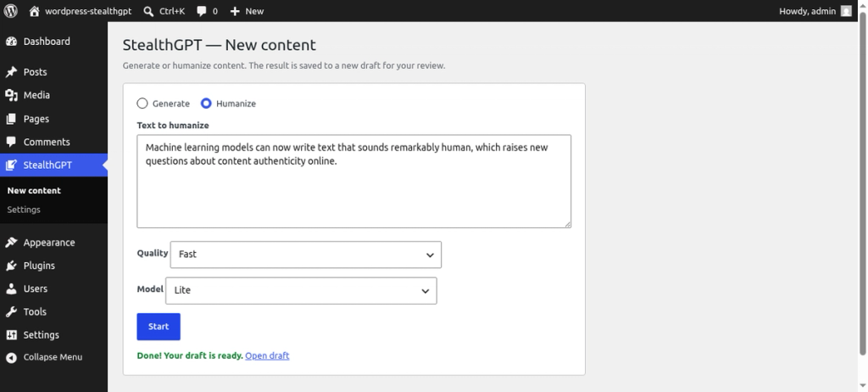The width and height of the screenshot is (868, 392).
Task: Click the Collapse Menu arrow icon
Action: click(11, 357)
